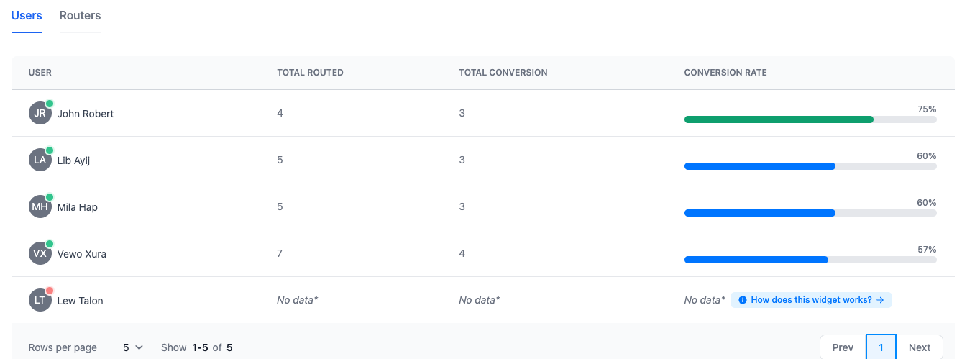Screen dimensions: 980x359
Task: Switch to the Routers tab
Action: 80,16
